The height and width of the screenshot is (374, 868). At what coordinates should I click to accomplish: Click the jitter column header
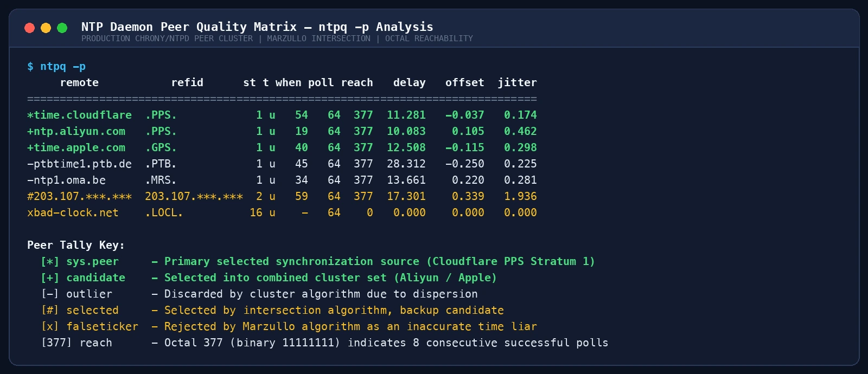(x=517, y=82)
